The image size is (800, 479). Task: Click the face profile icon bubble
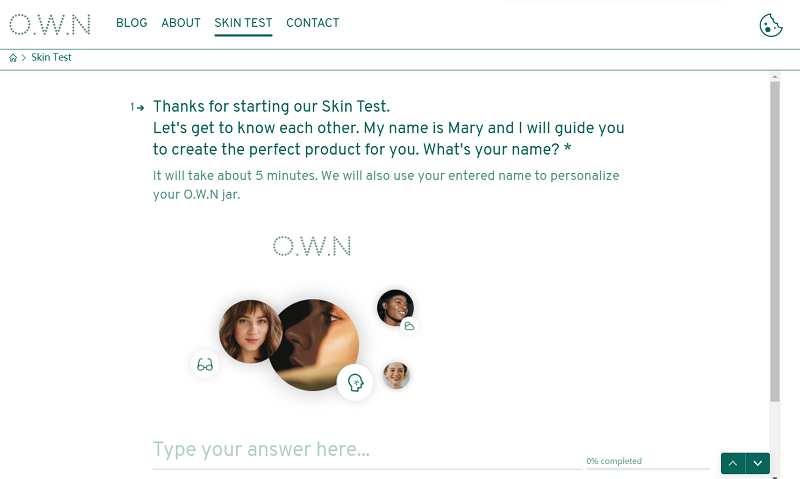[x=355, y=381]
